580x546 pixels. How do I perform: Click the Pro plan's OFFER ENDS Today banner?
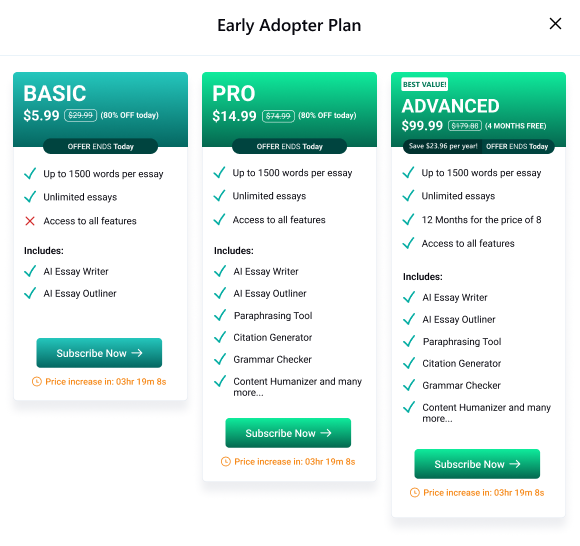tap(289, 146)
